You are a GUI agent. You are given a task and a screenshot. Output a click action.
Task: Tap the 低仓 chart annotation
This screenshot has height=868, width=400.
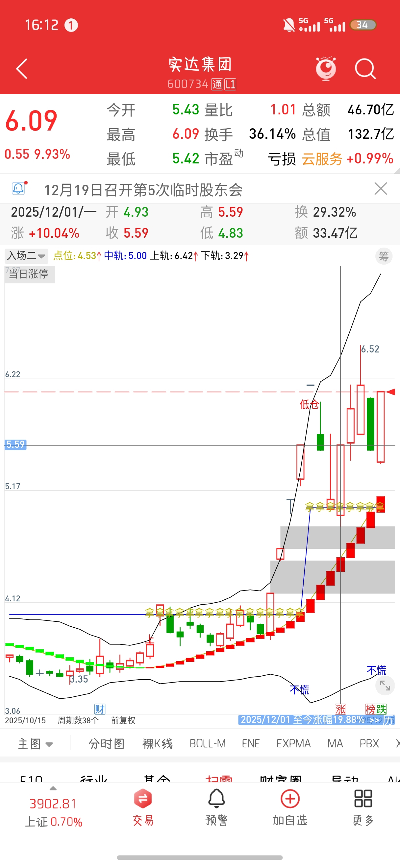click(x=309, y=404)
